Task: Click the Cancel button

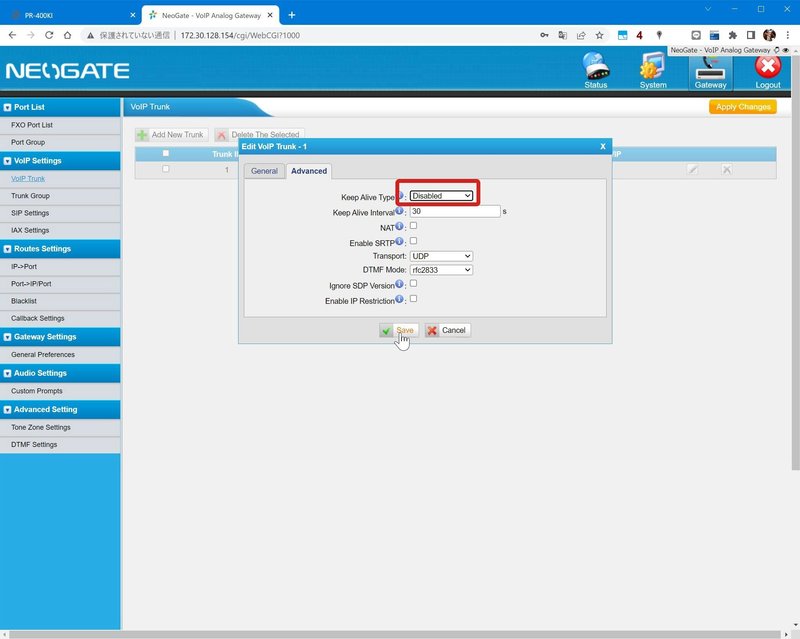Action: 448,330
